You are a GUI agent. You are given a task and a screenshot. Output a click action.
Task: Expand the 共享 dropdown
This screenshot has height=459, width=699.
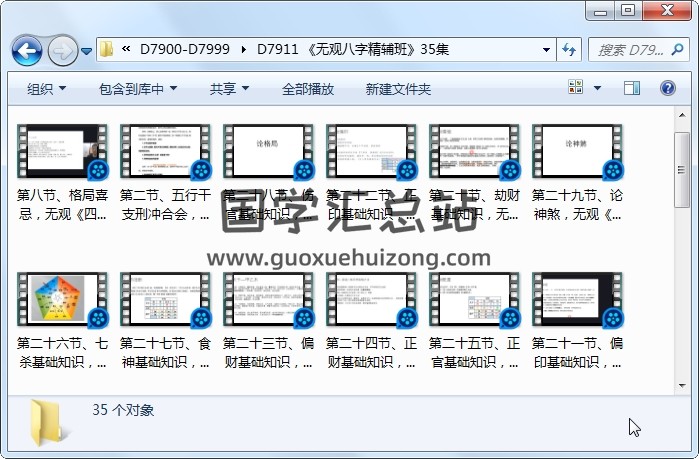pyautogui.click(x=228, y=89)
